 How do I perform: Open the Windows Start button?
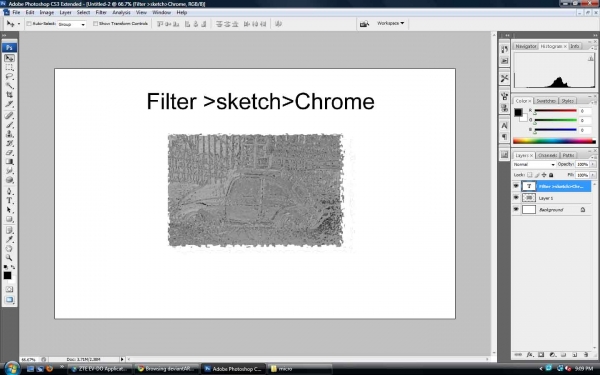click(x=11, y=368)
